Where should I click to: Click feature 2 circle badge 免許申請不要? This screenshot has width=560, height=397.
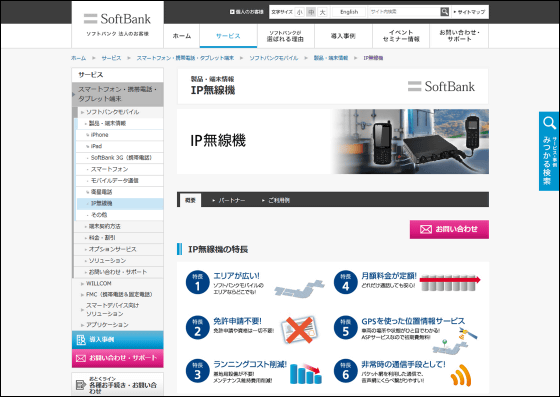tap(198, 327)
